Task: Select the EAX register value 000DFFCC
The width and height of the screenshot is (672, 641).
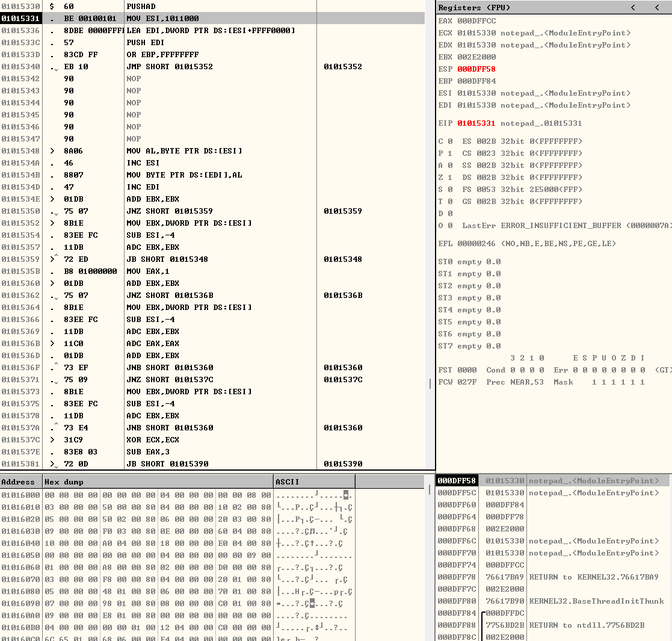Action: pos(476,20)
